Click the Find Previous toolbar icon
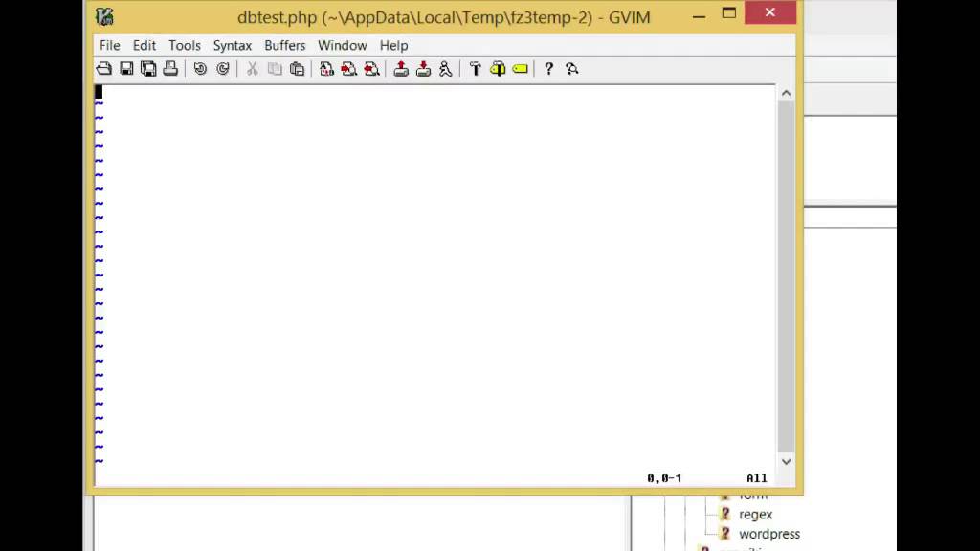The height and width of the screenshot is (551, 980). coord(371,69)
